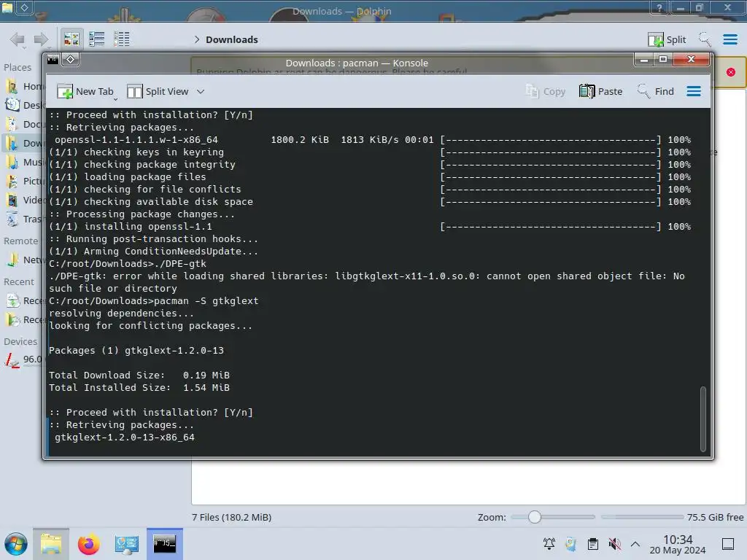747x560 pixels.
Task: Switch Dolphin to Icons view mode
Action: click(71, 39)
